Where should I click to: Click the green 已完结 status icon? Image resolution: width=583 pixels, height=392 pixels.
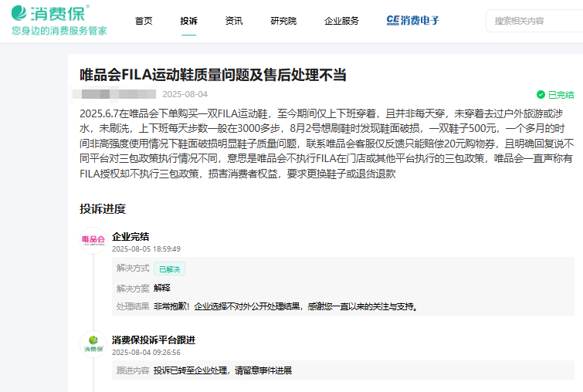click(x=541, y=95)
